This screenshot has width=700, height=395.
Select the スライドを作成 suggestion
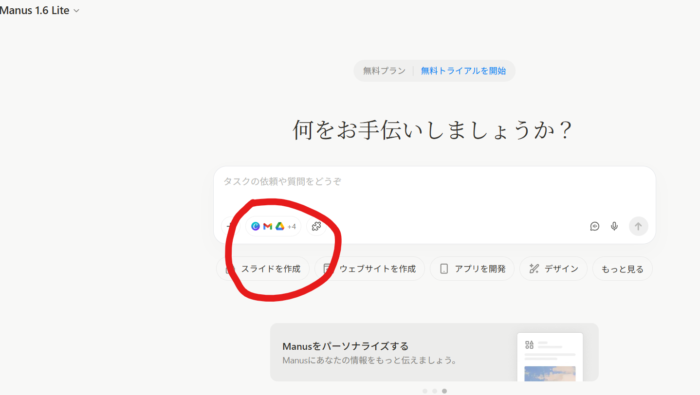click(x=263, y=269)
